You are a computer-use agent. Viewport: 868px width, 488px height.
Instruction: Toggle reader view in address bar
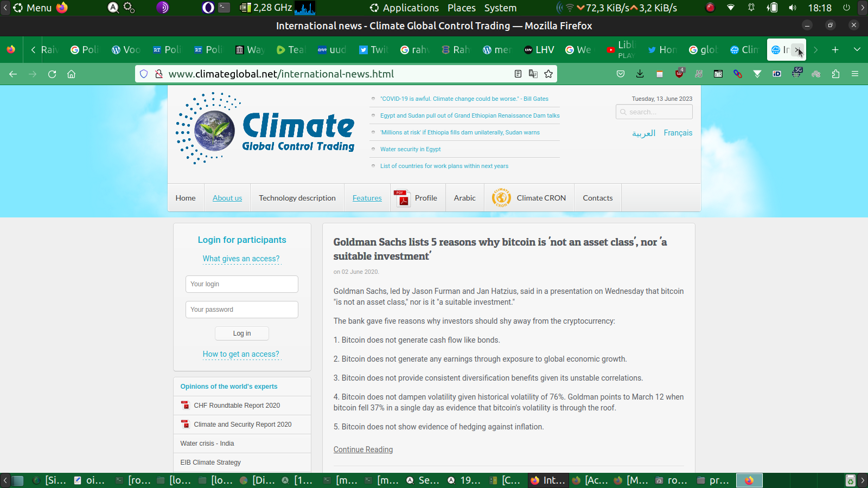pyautogui.click(x=518, y=74)
